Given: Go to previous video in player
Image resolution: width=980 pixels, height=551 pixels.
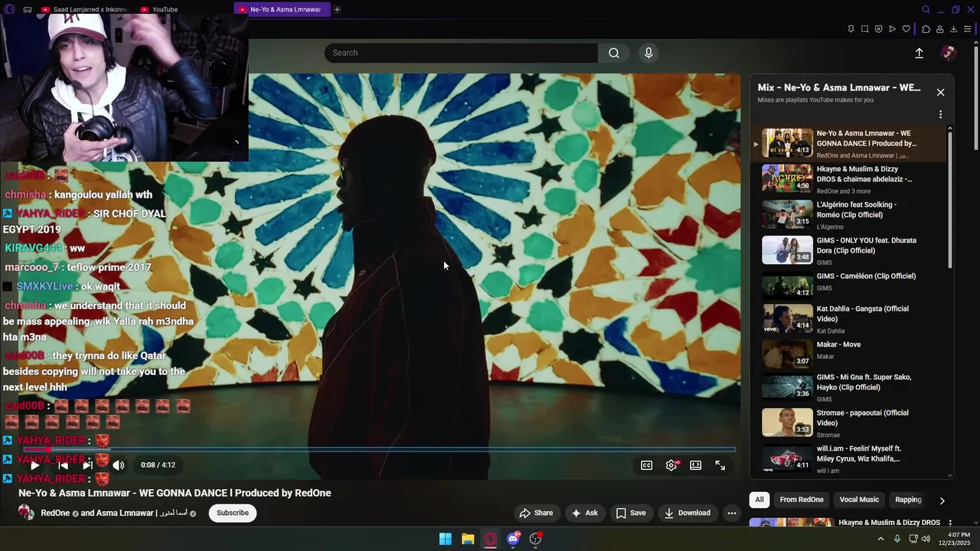Looking at the screenshot, I should (x=63, y=465).
